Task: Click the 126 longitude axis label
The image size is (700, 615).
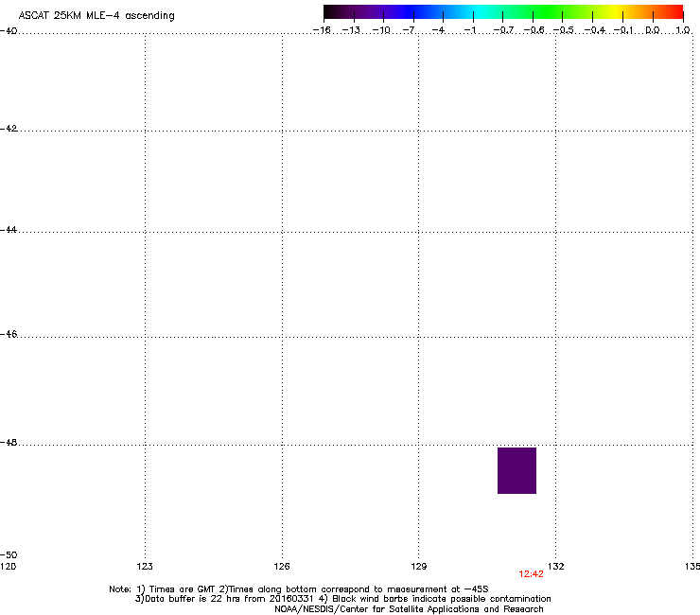Action: [x=282, y=567]
